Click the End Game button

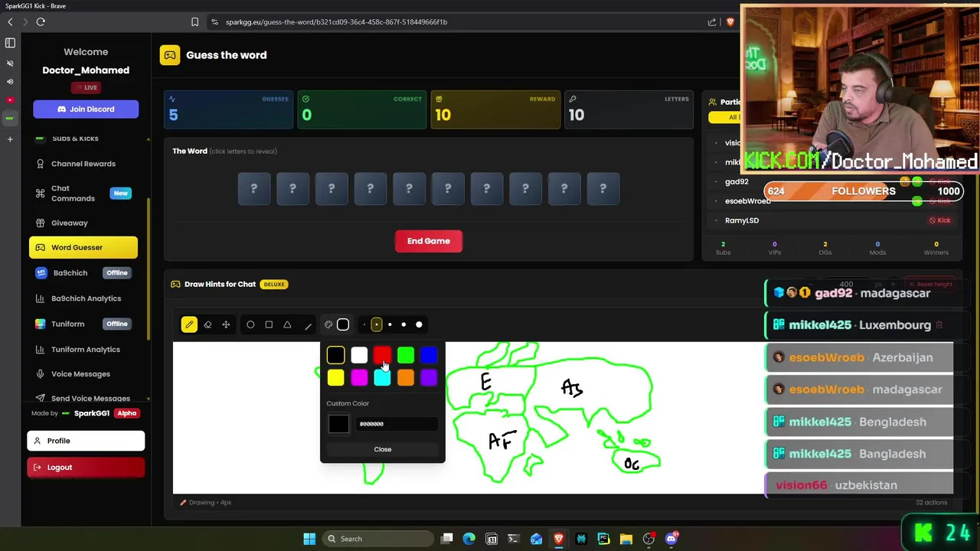(x=429, y=241)
